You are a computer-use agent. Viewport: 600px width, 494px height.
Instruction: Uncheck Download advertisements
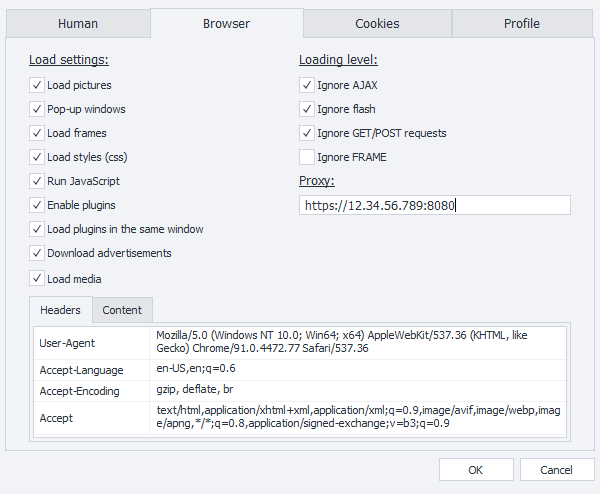point(37,253)
